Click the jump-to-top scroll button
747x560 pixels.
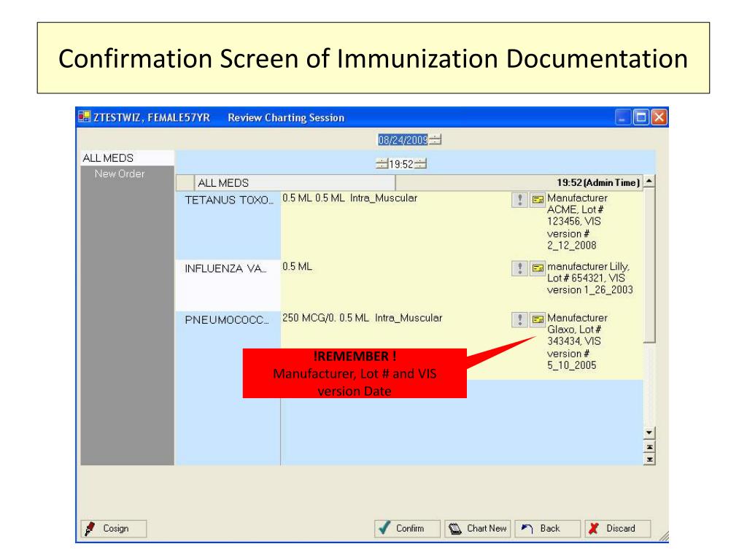tap(649, 447)
